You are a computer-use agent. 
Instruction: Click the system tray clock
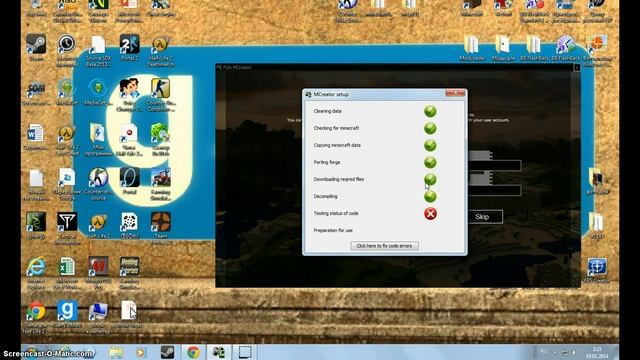[x=597, y=353]
